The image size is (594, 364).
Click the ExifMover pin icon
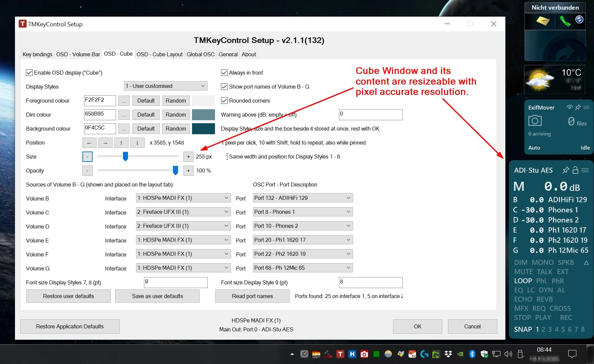578,107
